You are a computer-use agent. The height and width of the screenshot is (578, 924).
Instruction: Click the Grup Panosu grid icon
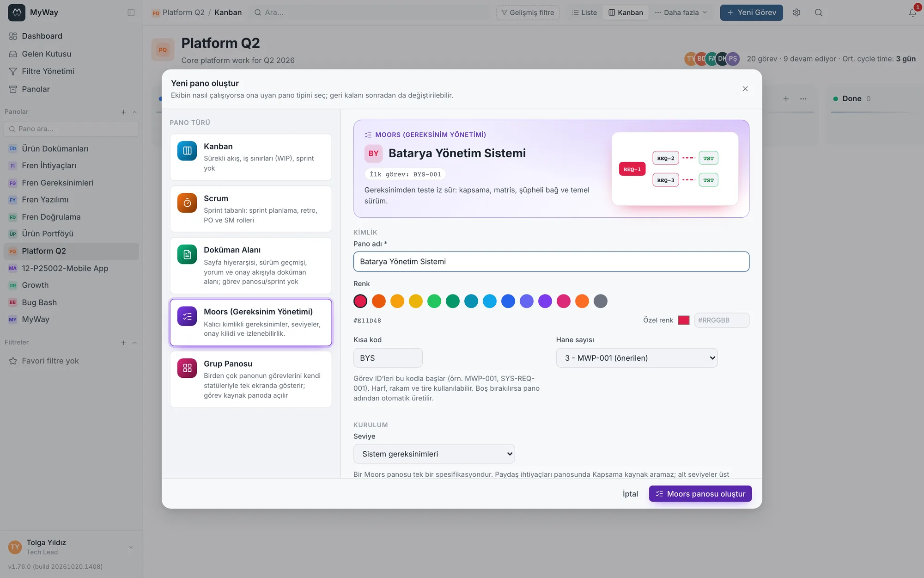pos(187,368)
